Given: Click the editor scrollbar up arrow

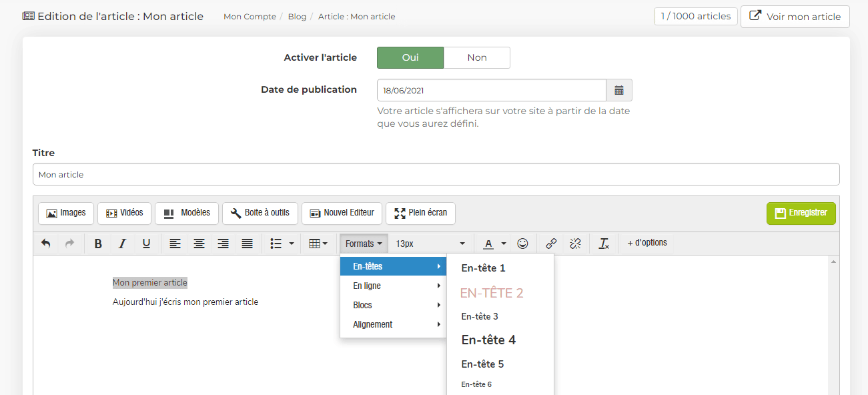Looking at the screenshot, I should [x=833, y=262].
